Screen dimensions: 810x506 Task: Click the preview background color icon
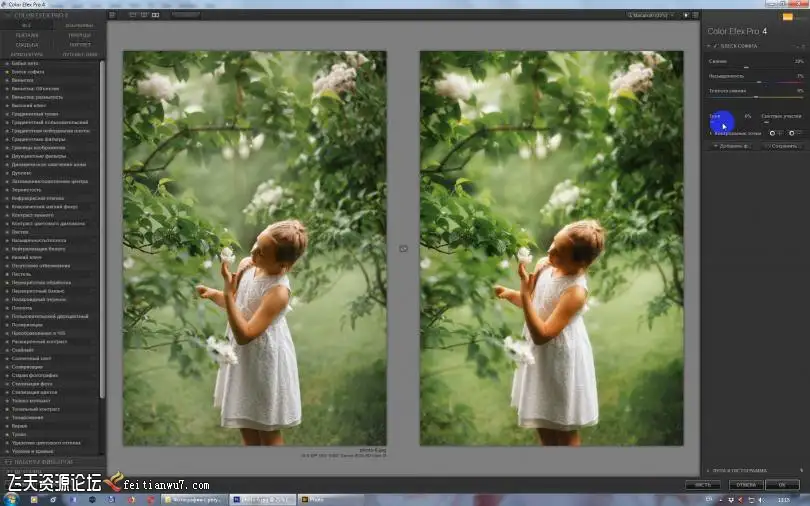(x=686, y=15)
